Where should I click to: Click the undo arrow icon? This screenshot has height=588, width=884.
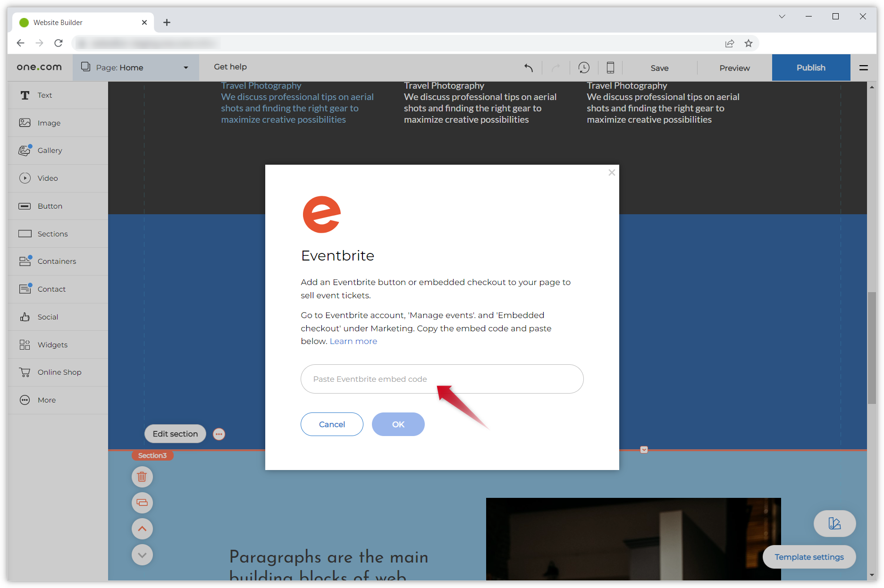[x=528, y=67]
